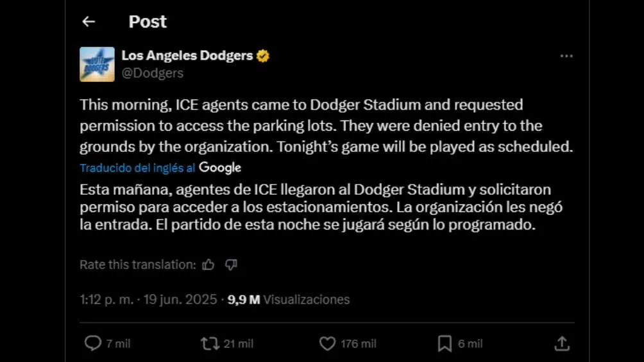This screenshot has height=362, width=644.
Task: Click the gold verified badge
Action: (263, 56)
